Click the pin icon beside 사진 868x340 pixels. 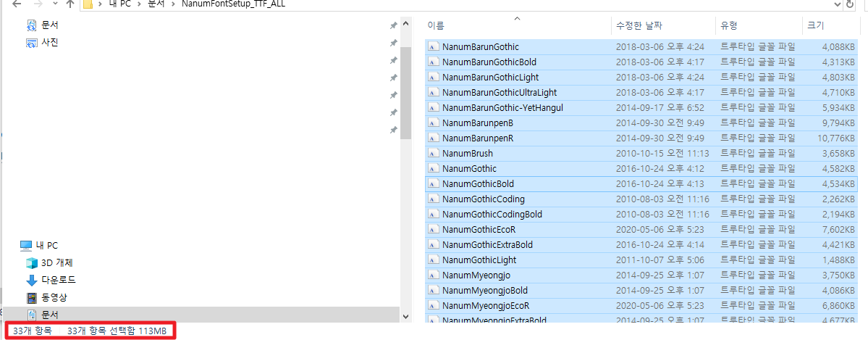(x=393, y=43)
